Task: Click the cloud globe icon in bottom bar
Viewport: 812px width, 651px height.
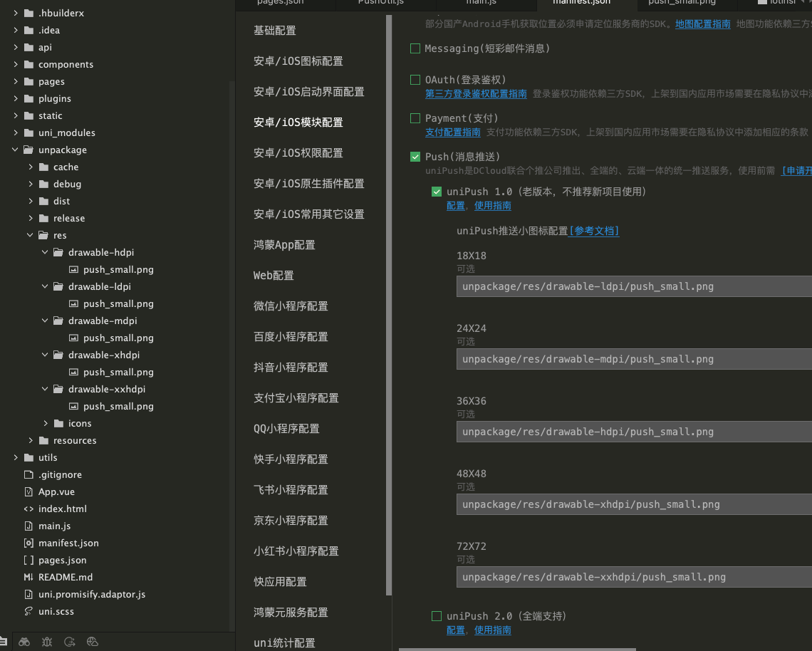Action: point(92,642)
